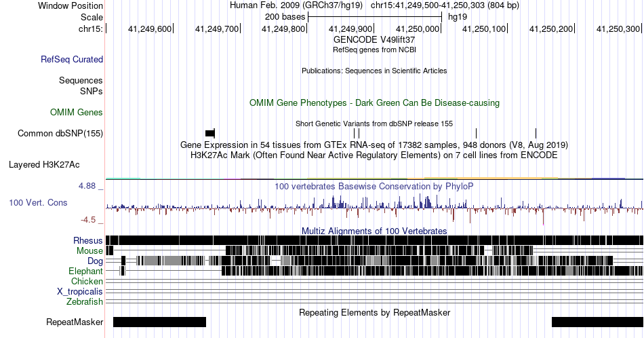Click the Dog species label

tap(96, 261)
